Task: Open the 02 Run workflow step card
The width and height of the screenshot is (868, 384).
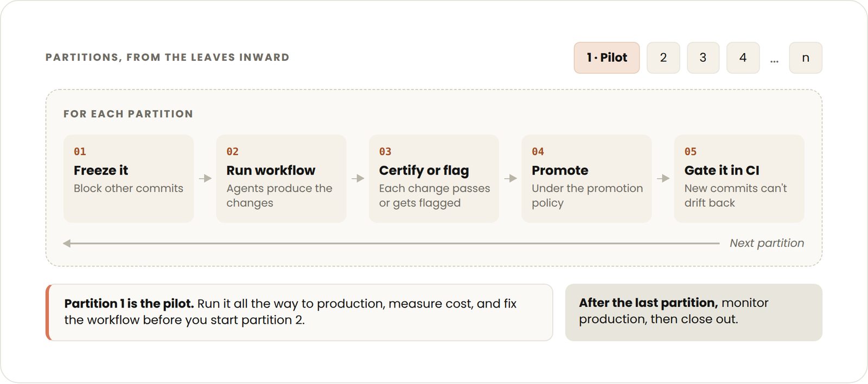Action: pyautogui.click(x=281, y=178)
